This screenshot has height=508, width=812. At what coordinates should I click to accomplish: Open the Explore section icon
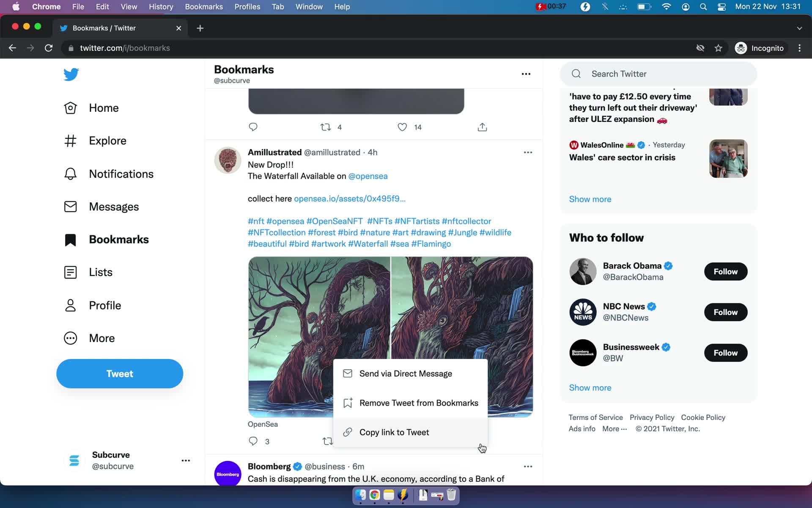pos(71,141)
